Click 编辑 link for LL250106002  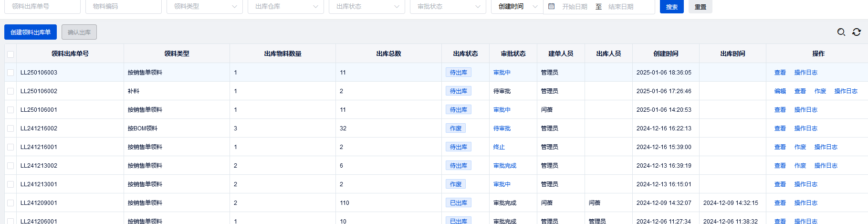tap(780, 91)
